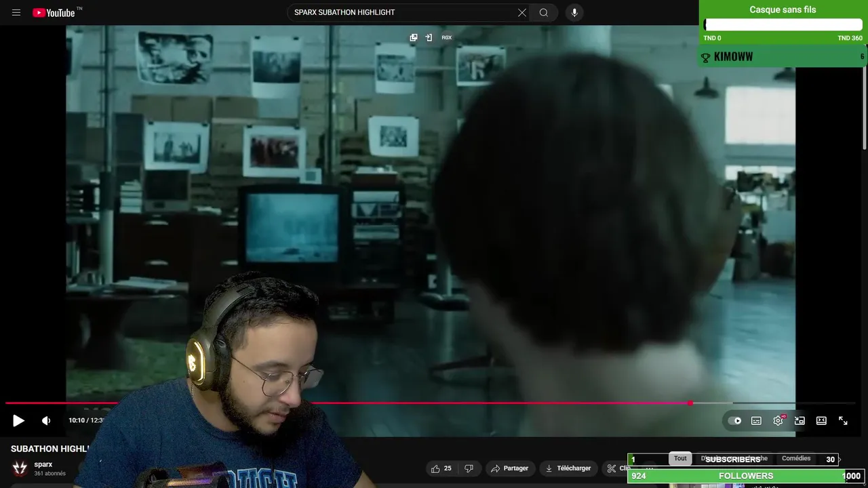Click the FOLLOWERS green overlay bar

[x=746, y=476]
